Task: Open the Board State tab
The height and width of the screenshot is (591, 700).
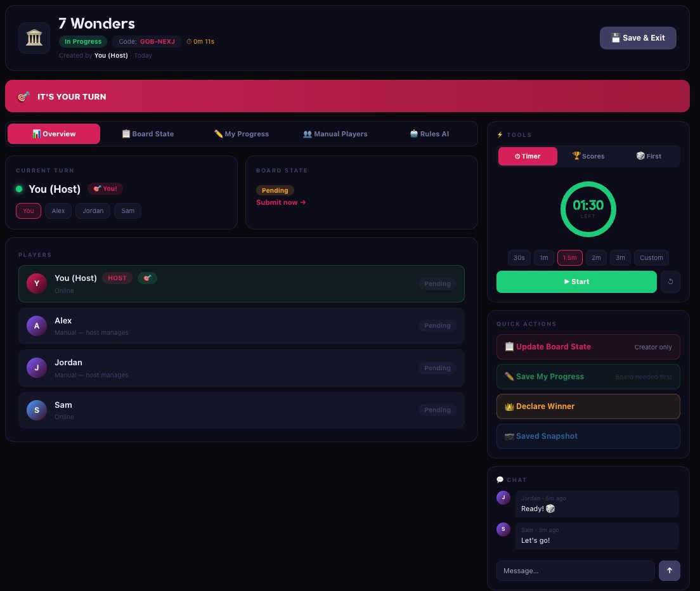Action: point(148,134)
